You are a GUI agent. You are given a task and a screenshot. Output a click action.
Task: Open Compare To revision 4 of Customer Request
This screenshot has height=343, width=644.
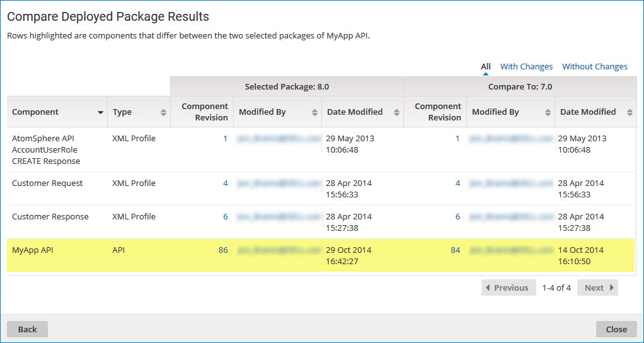pos(457,183)
